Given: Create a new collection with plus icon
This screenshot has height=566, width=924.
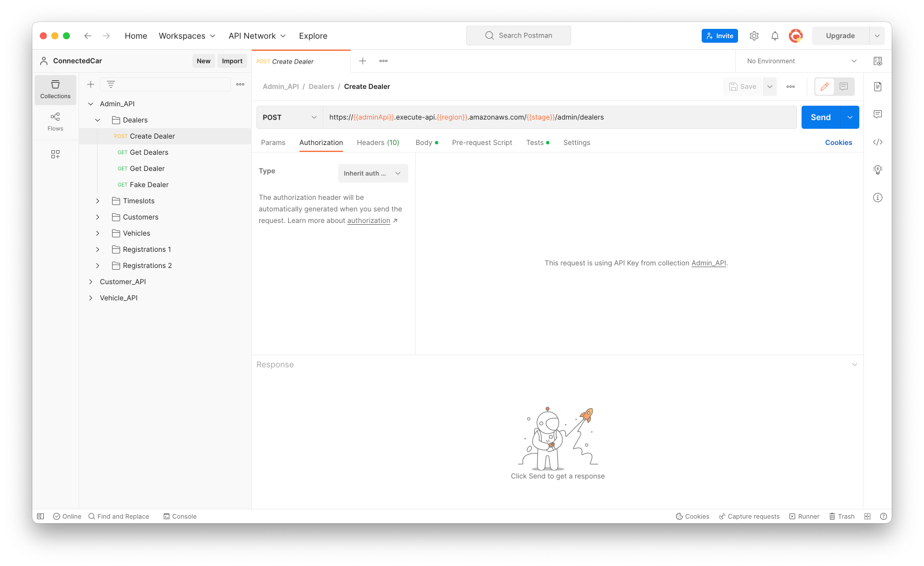Looking at the screenshot, I should point(91,84).
